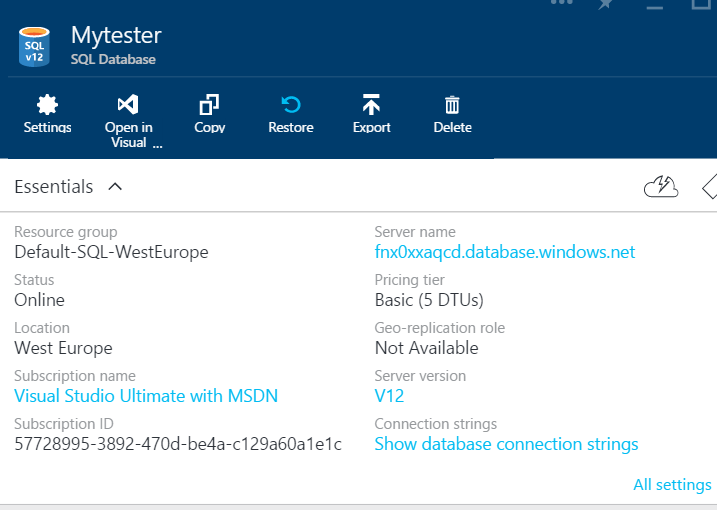
Task: Open Visual Studio Ultimate with MSDN subscription
Action: [x=146, y=396]
